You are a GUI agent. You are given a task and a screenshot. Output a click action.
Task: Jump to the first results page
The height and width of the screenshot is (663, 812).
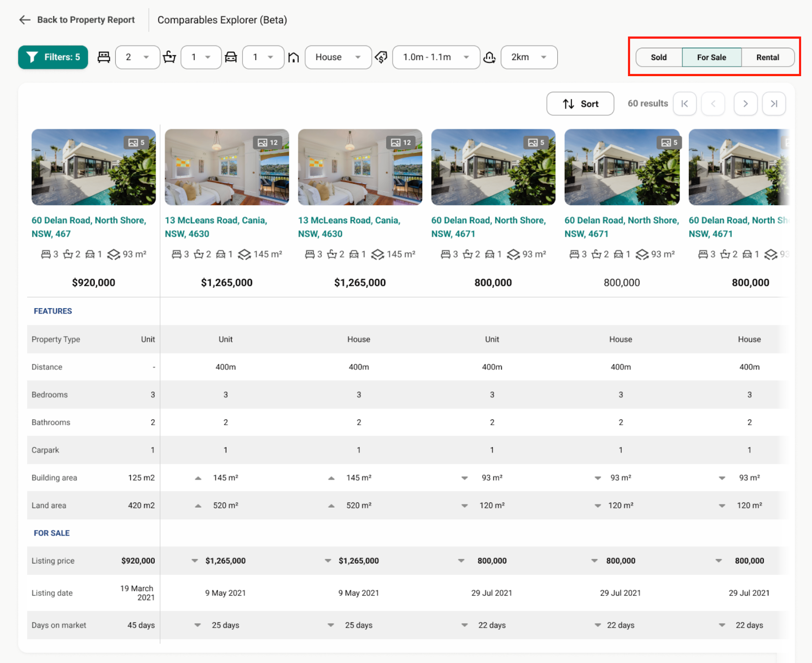[685, 104]
